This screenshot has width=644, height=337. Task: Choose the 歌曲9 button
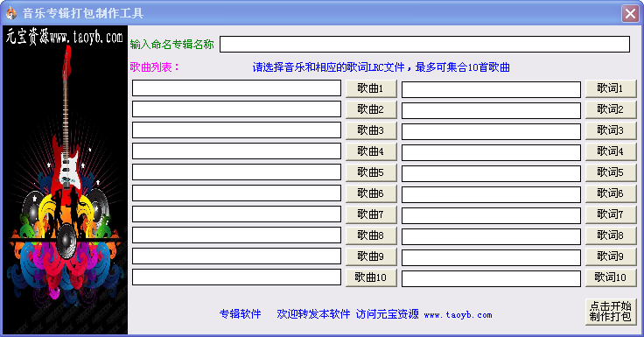[x=371, y=256]
